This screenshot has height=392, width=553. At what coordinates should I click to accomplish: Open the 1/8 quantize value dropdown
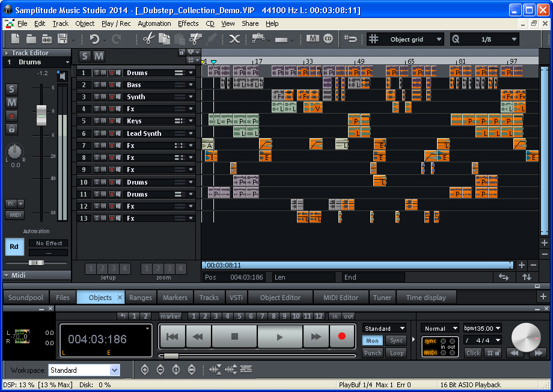pos(514,39)
